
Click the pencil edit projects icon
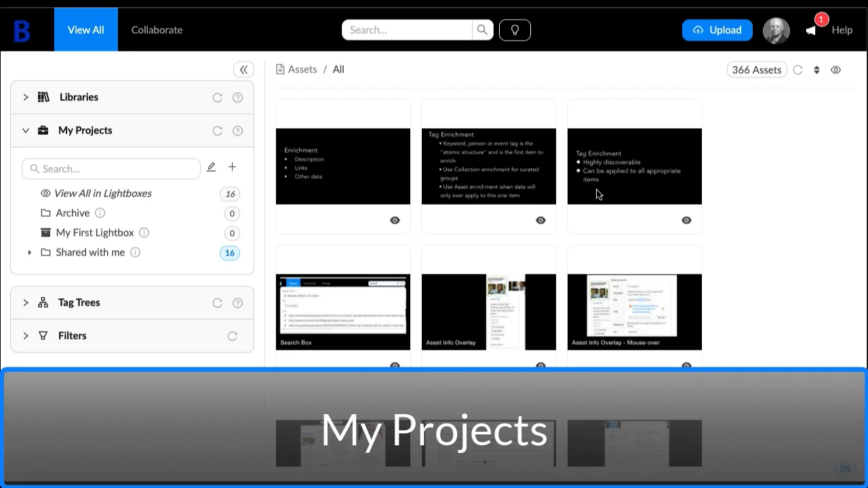click(x=211, y=167)
